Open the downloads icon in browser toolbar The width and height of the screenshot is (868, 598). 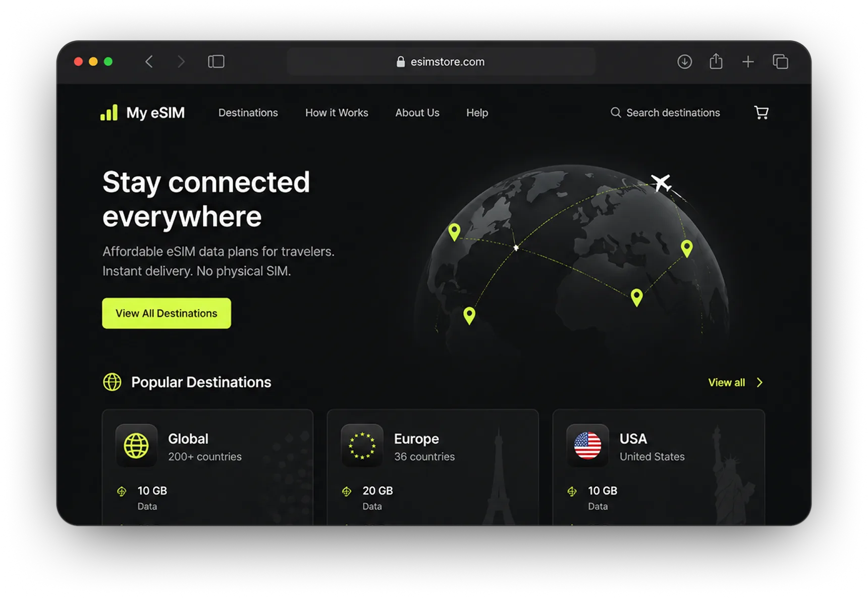tap(684, 62)
